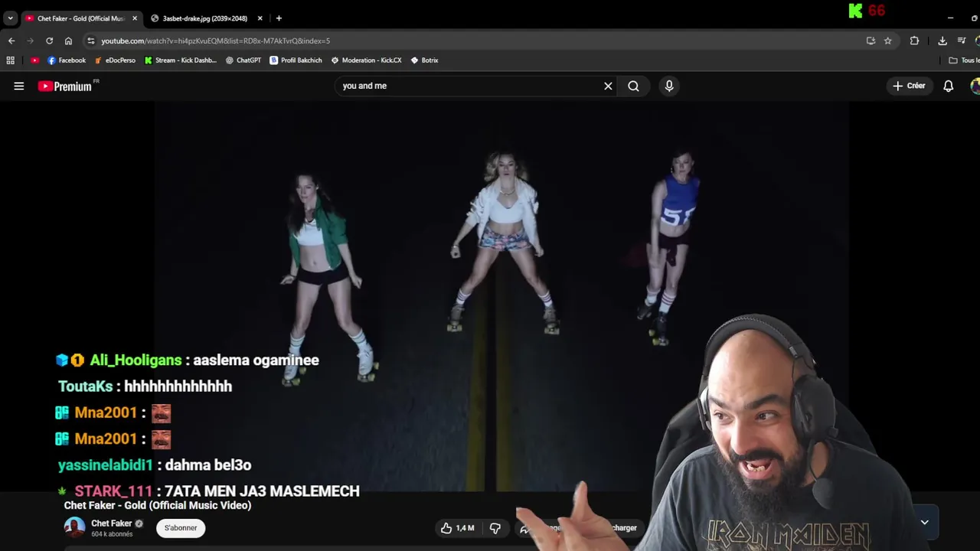Start voice search with microphone icon

coord(669,86)
